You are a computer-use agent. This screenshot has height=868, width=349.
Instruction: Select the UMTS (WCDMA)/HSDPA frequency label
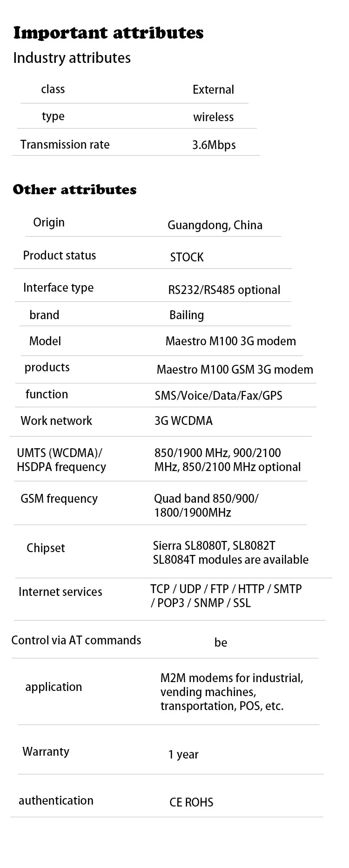[61, 460]
